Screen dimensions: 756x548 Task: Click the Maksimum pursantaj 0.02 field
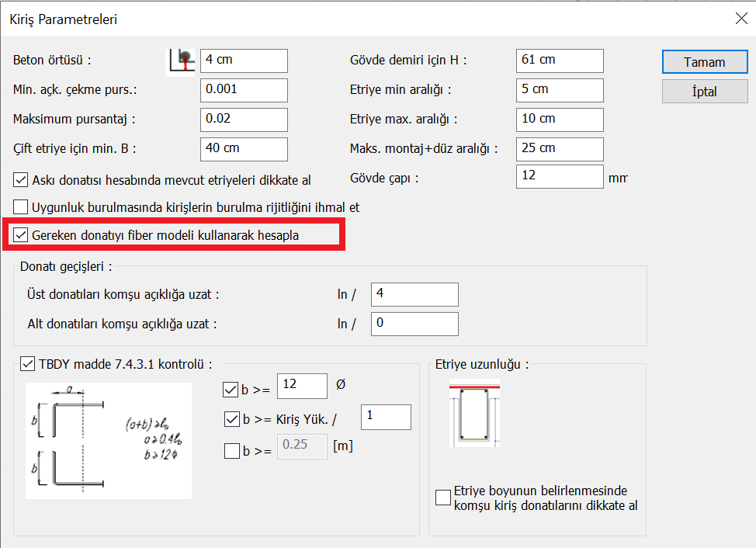point(243,120)
